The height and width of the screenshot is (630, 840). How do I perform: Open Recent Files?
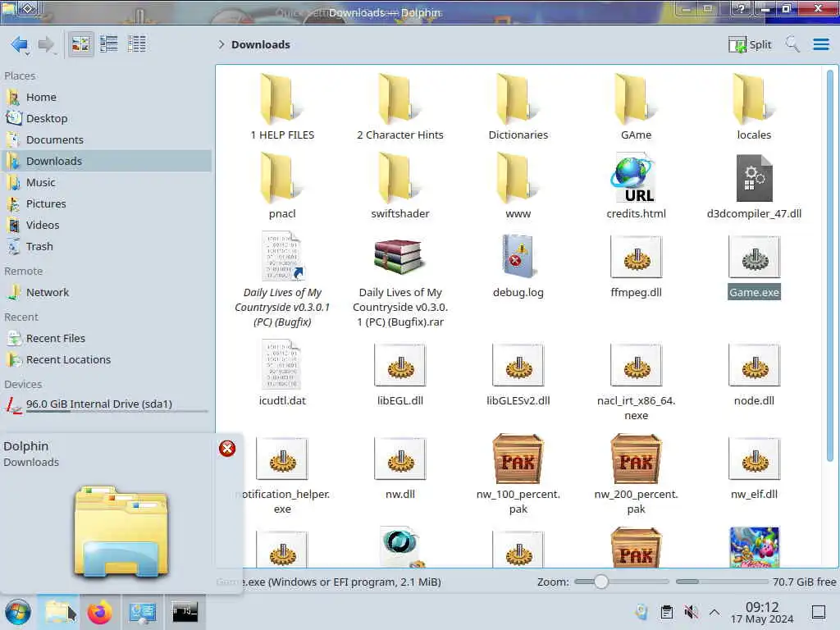pos(107,339)
